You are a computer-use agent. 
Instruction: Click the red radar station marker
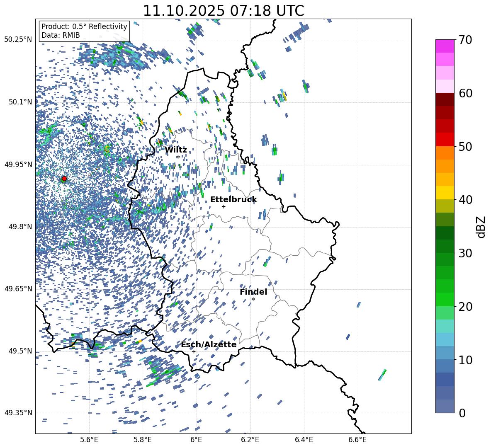64,179
